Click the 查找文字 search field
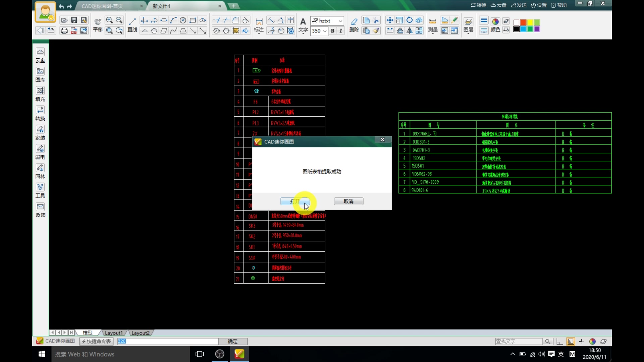Viewport: 644px width, 362px height. tap(519, 341)
